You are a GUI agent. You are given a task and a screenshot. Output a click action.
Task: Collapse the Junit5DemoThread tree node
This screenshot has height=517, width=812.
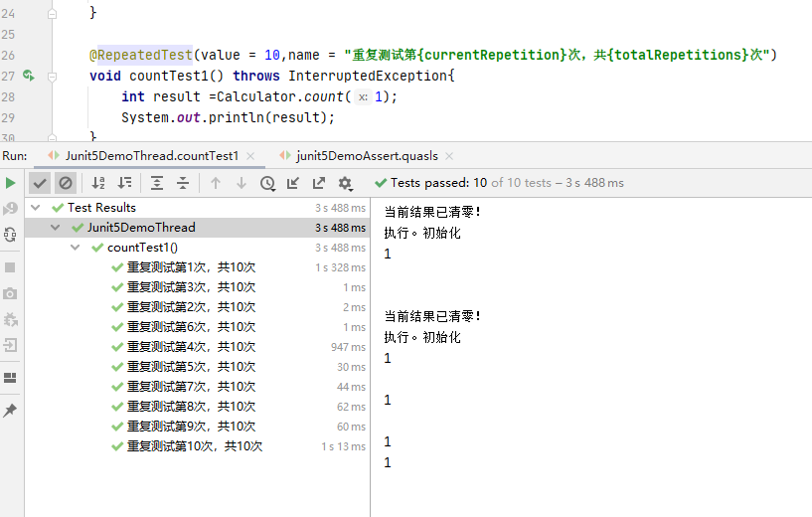[57, 228]
